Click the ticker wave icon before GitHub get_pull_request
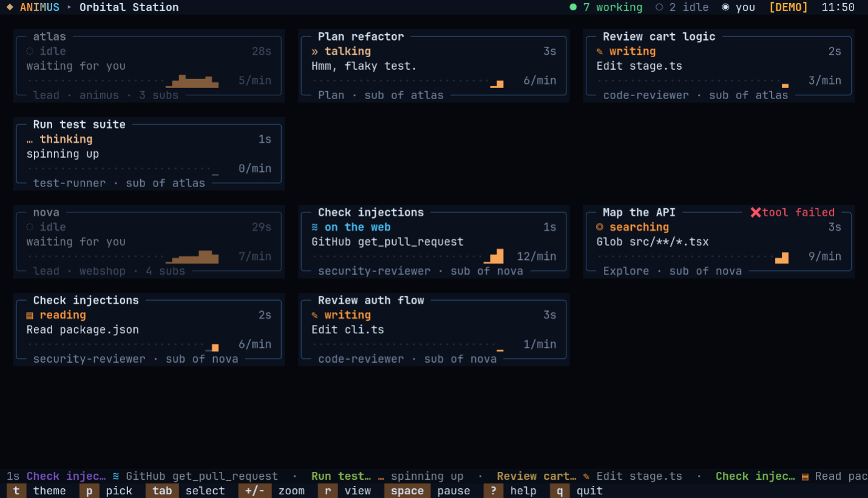The image size is (868, 498). (x=116, y=476)
